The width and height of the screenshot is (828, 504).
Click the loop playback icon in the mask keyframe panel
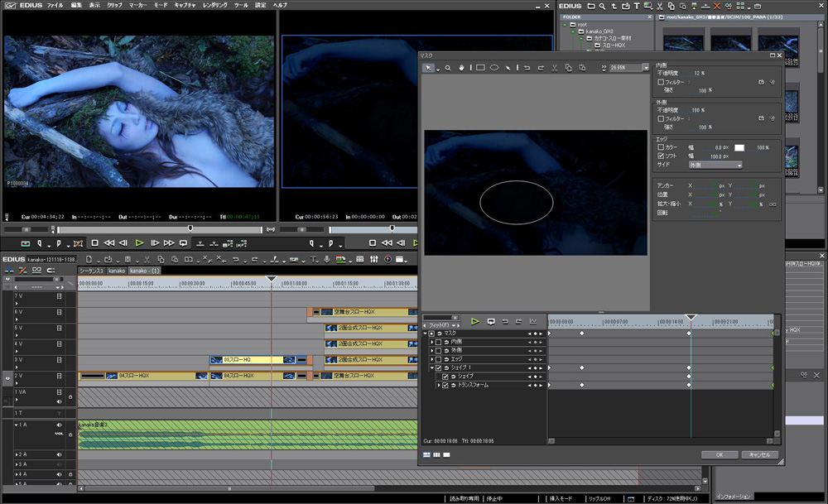coord(491,321)
